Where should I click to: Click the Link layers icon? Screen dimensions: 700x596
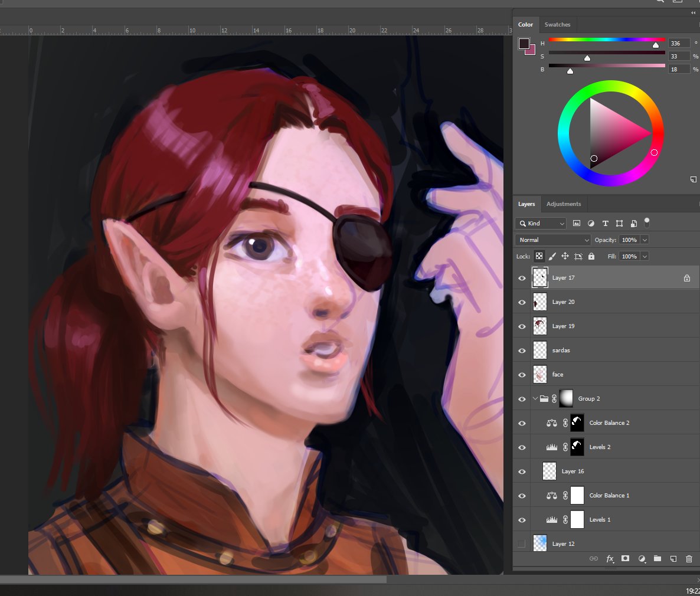[593, 558]
